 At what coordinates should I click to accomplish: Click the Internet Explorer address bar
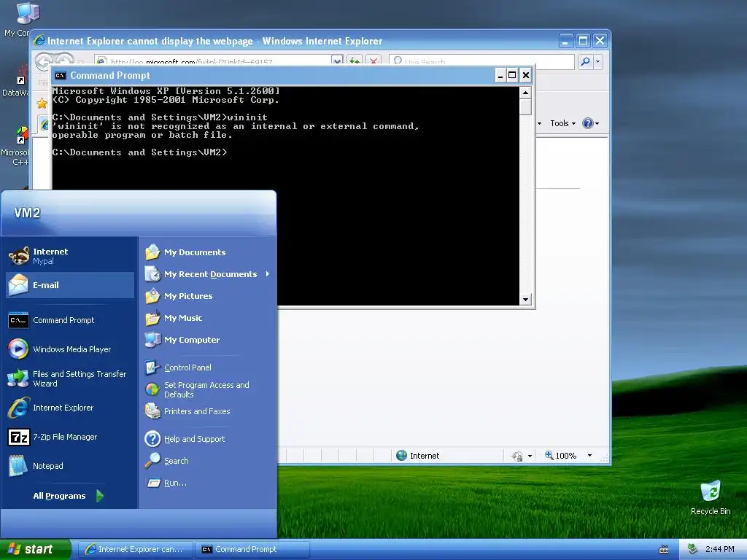pos(214,61)
